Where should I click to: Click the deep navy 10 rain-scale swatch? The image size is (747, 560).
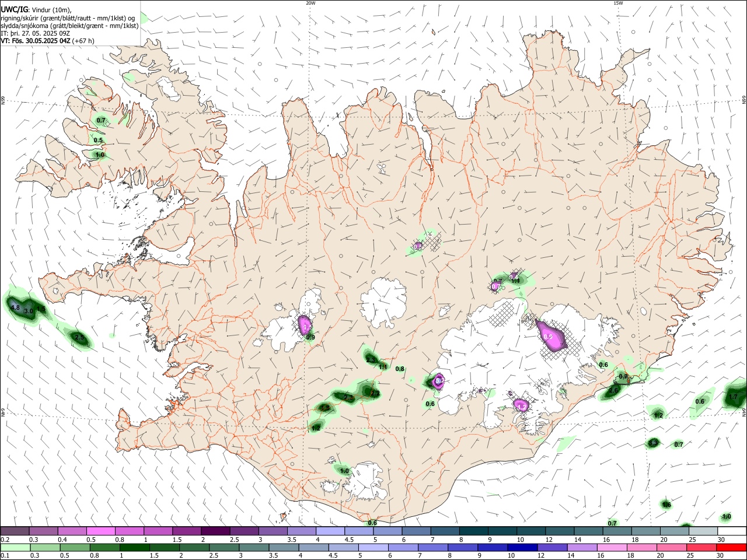(x=522, y=547)
